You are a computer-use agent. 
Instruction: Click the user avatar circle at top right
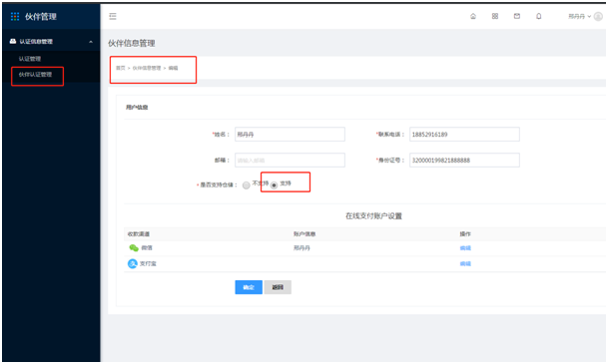tap(598, 16)
